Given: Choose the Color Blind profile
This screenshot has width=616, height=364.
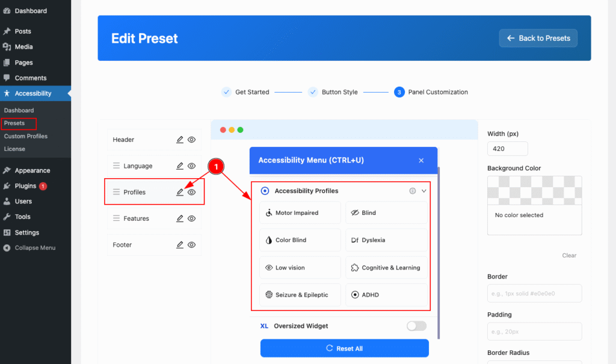Looking at the screenshot, I should coord(300,240).
